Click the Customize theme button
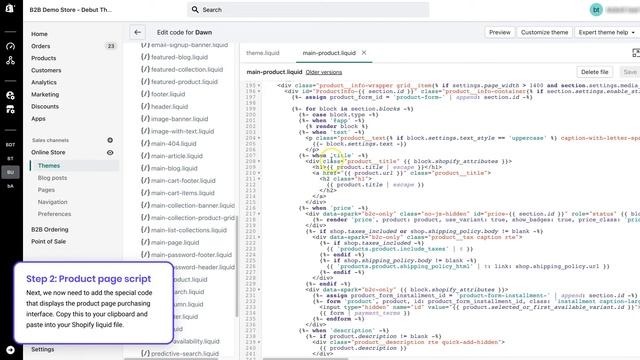The width and height of the screenshot is (640, 360). pos(544,32)
